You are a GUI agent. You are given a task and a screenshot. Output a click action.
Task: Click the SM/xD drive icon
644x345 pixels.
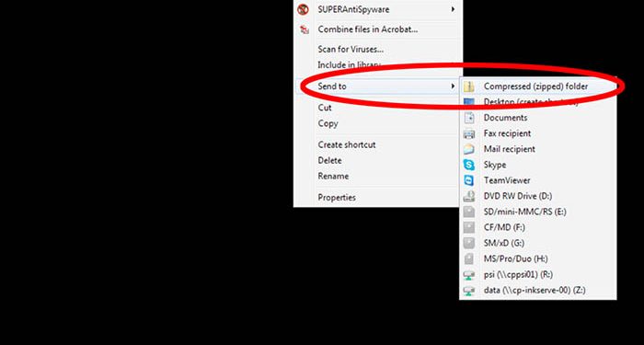point(468,243)
